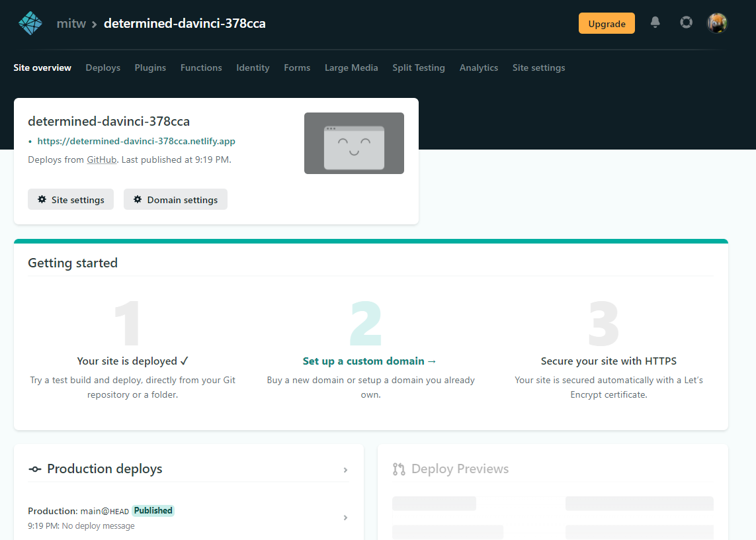
Task: Click the Upgrade button
Action: [607, 23]
